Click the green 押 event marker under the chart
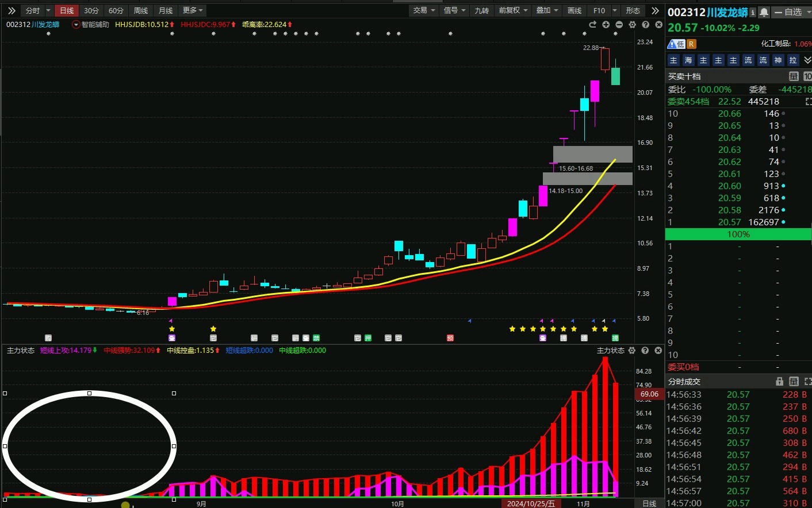This screenshot has width=812, height=508. pyautogui.click(x=368, y=338)
